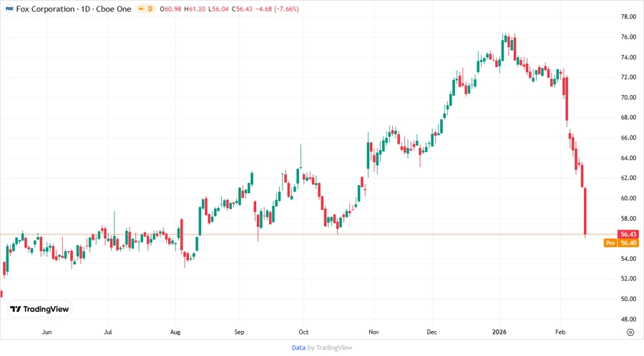Image resolution: width=644 pixels, height=356 pixels.
Task: Click the close value C56.43
Action: [242, 9]
